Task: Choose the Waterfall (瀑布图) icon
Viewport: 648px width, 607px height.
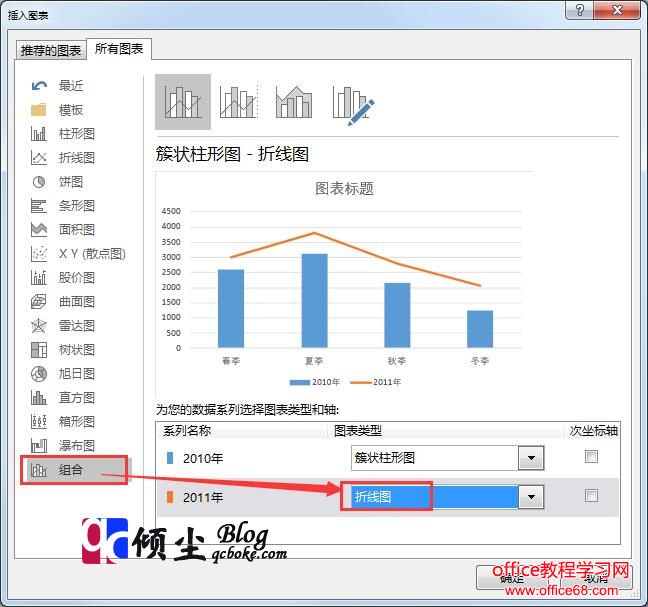Action: pos(39,445)
